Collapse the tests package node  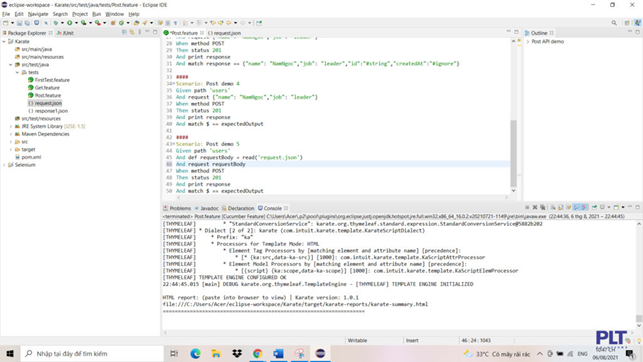18,72
